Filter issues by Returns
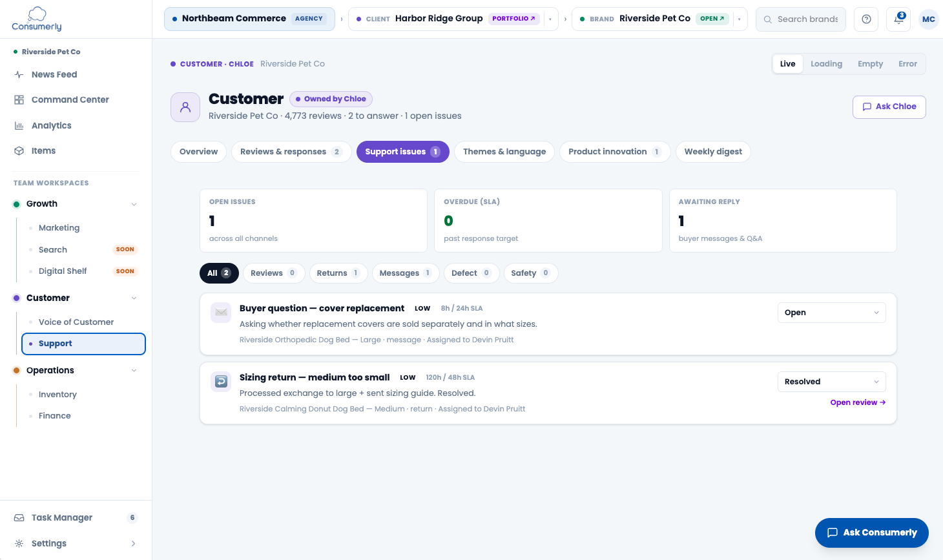Image resolution: width=943 pixels, height=560 pixels. click(338, 273)
